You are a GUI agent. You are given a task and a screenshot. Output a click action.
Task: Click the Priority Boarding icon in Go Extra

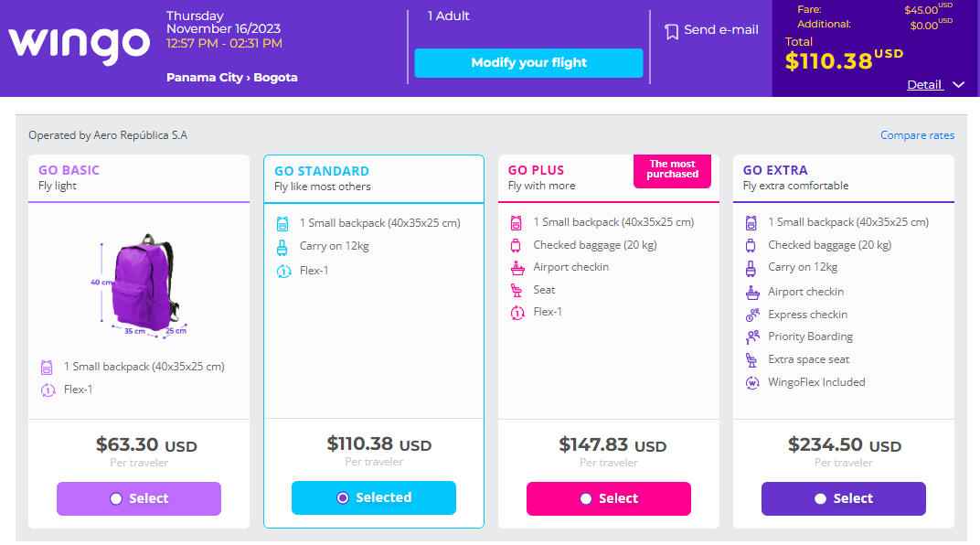[x=752, y=337]
